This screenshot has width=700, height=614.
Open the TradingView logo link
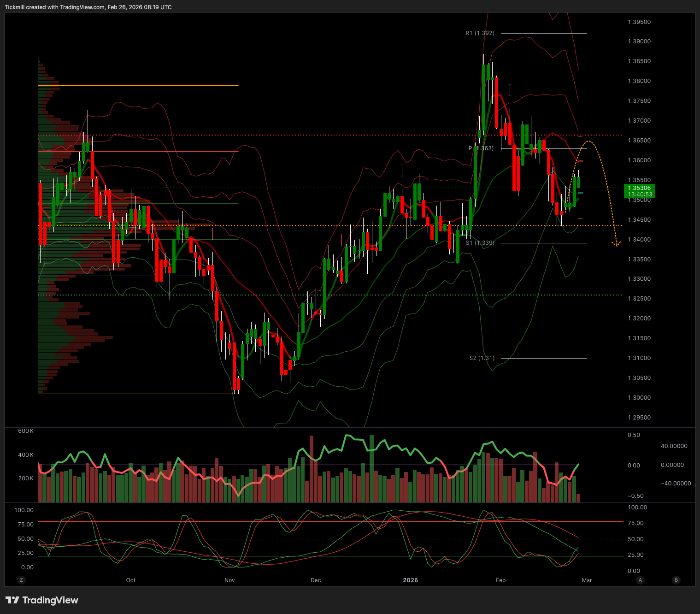coord(42,600)
